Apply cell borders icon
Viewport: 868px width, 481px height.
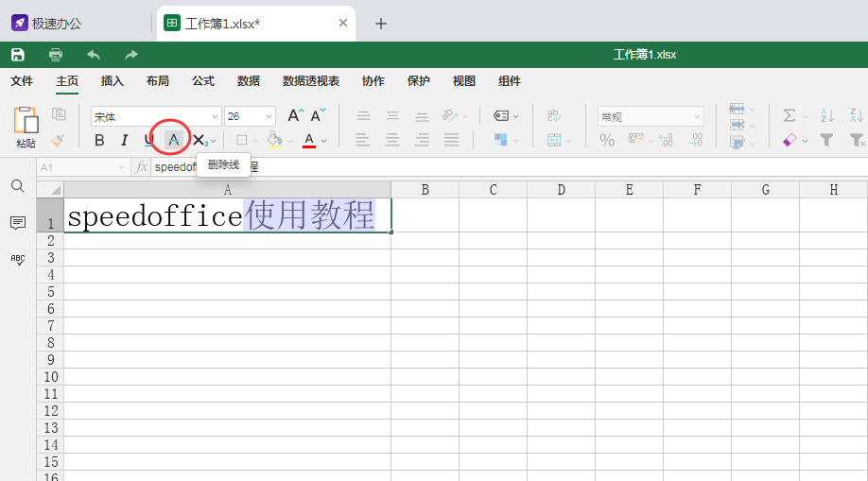[242, 140]
